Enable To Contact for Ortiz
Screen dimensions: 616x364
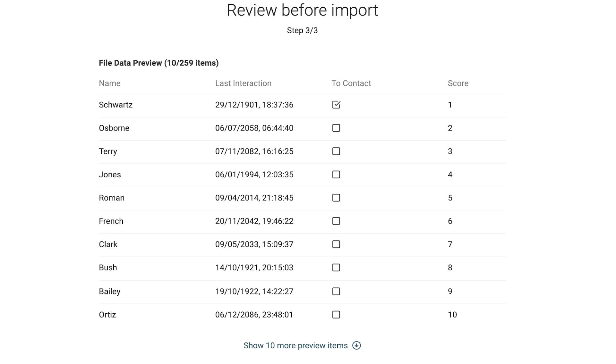tap(336, 315)
